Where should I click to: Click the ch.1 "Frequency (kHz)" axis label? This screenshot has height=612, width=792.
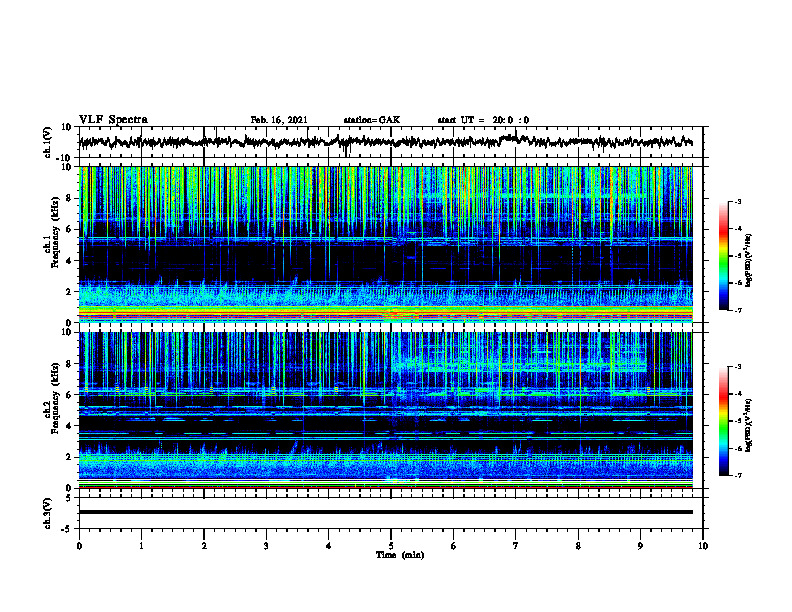coord(55,233)
